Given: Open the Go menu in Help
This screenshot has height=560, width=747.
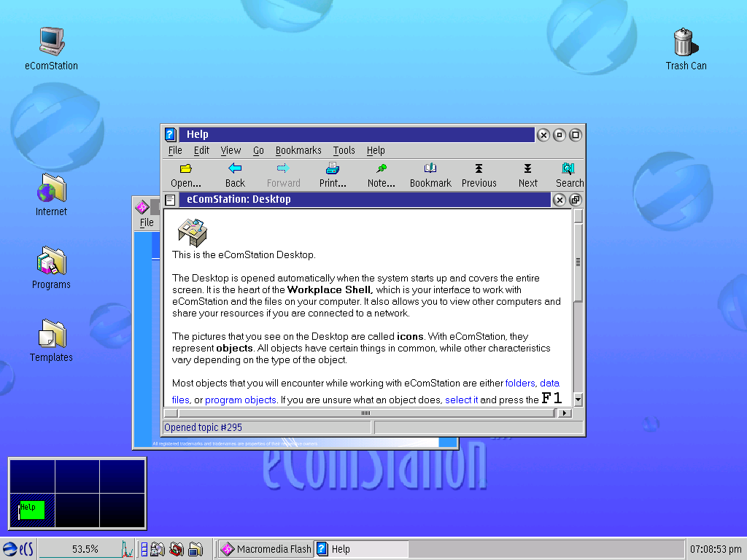Looking at the screenshot, I should click(x=258, y=150).
